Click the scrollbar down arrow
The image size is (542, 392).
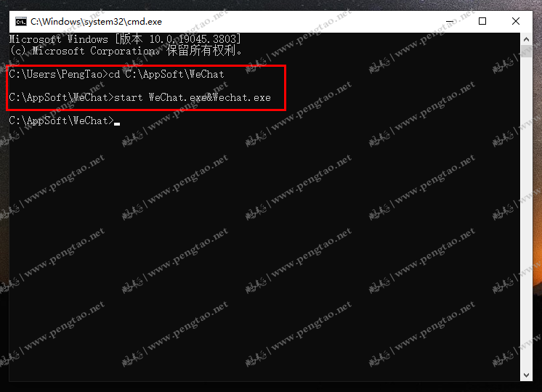point(526,375)
